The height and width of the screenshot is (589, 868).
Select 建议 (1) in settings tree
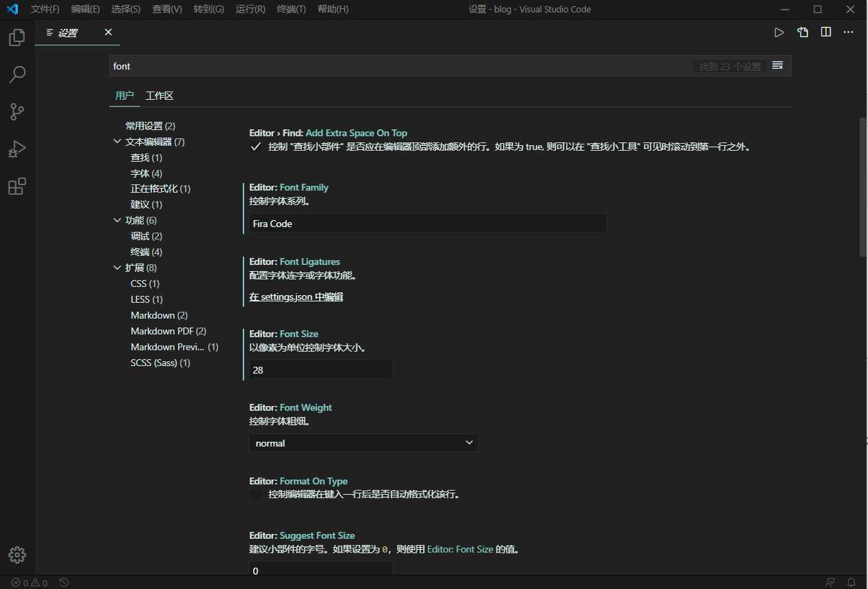point(147,204)
